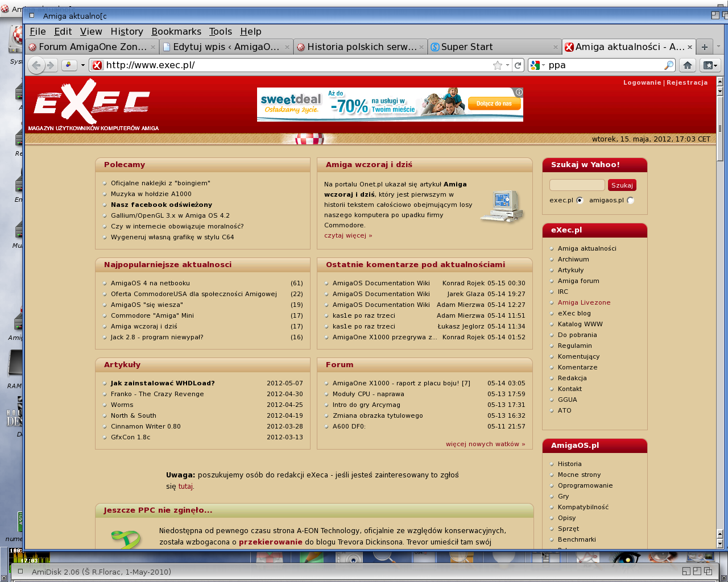Image resolution: width=728 pixels, height=582 pixels.
Task: Click the Dołącz do nas ad button
Action: point(494,103)
